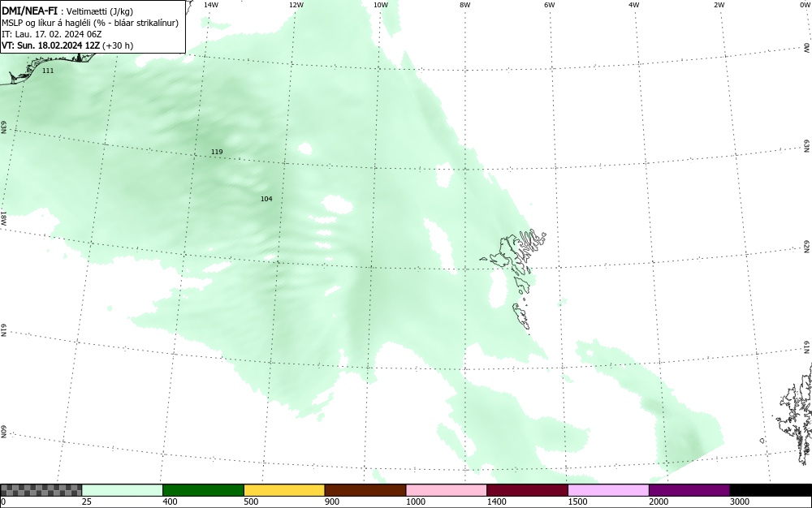
Task: Click the legend value 900
Action: click(x=332, y=502)
